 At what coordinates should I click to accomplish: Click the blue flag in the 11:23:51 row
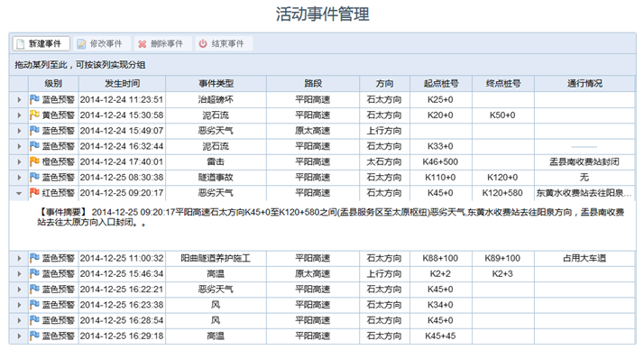tap(34, 99)
